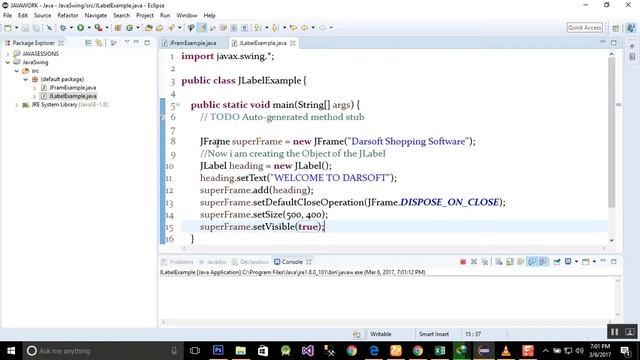The width and height of the screenshot is (640, 360).
Task: Switch to the Problems tab
Action: tap(178, 262)
